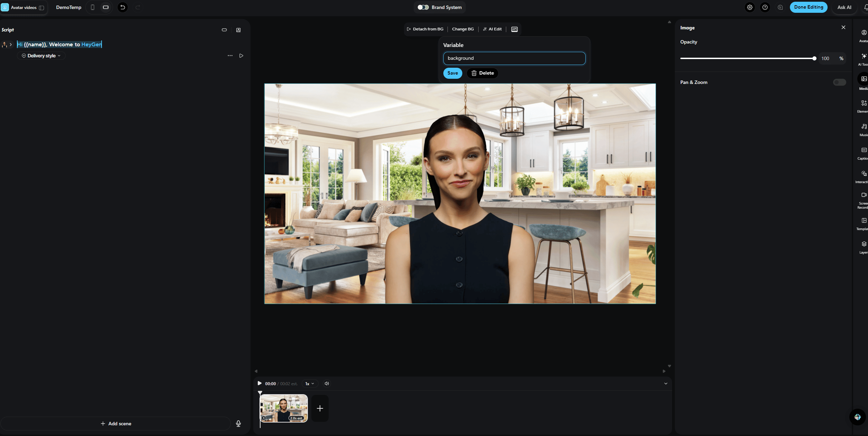
Task: Play the timeline preview
Action: [260, 383]
